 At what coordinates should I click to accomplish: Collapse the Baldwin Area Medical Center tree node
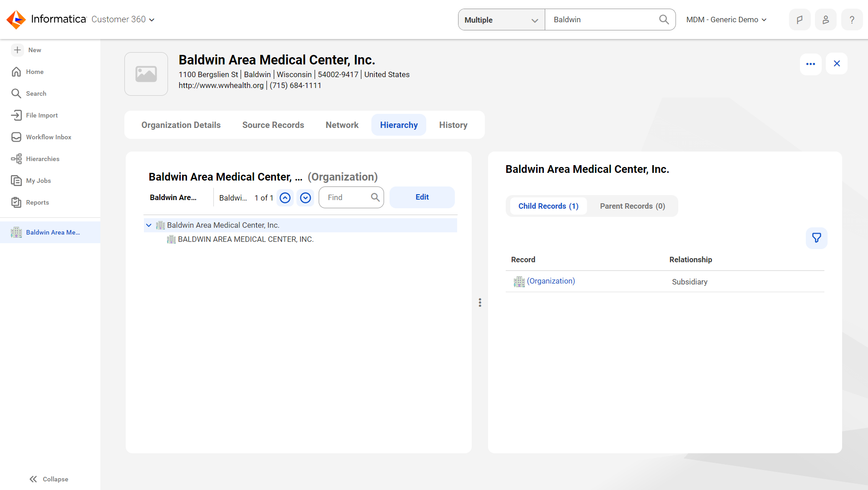tap(148, 225)
